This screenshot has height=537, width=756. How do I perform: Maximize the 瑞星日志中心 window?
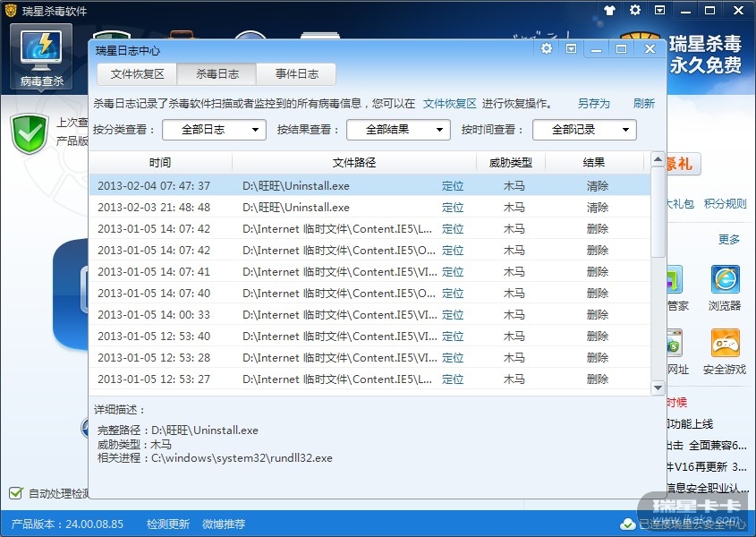621,48
